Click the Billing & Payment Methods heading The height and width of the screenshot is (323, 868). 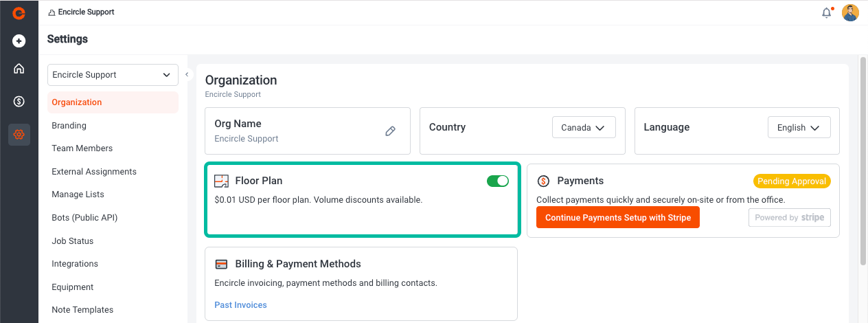(298, 264)
